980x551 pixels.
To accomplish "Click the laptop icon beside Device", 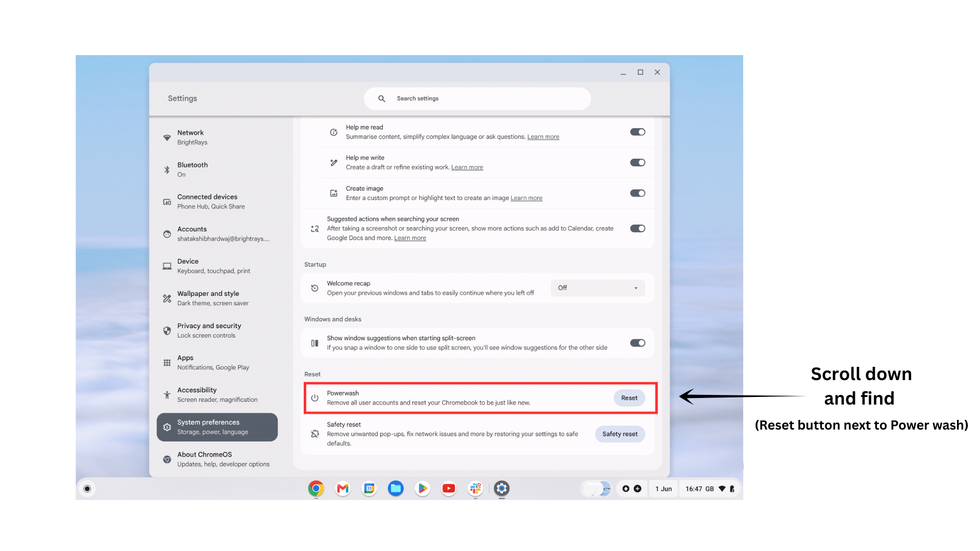I will [x=167, y=266].
